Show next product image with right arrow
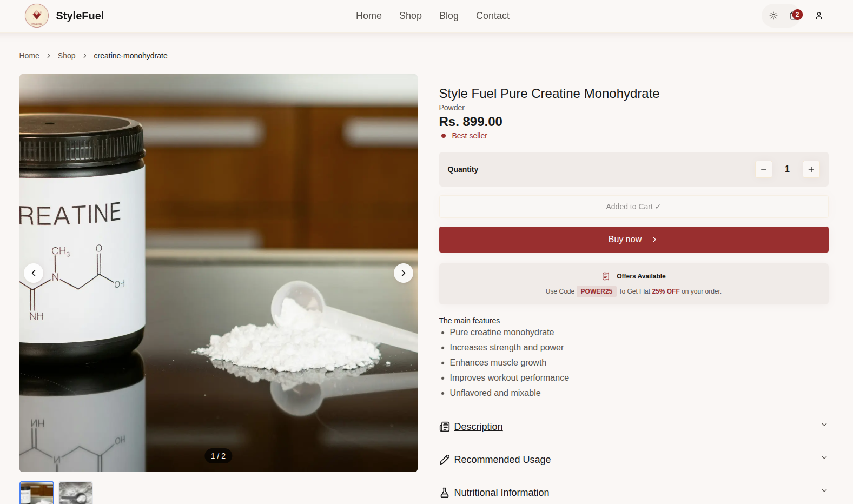 [404, 273]
